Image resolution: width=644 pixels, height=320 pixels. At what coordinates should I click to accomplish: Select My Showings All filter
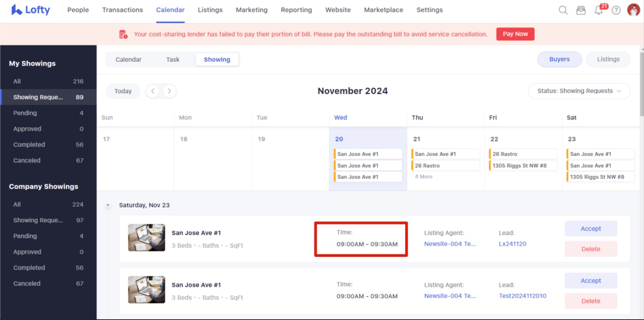coord(48,81)
